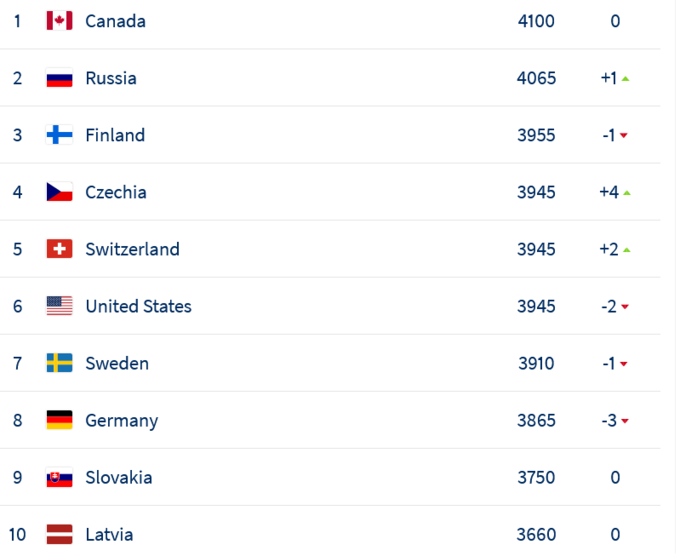Image resolution: width=680 pixels, height=556 pixels.
Task: Select the Slovakia country name
Action: 119,477
